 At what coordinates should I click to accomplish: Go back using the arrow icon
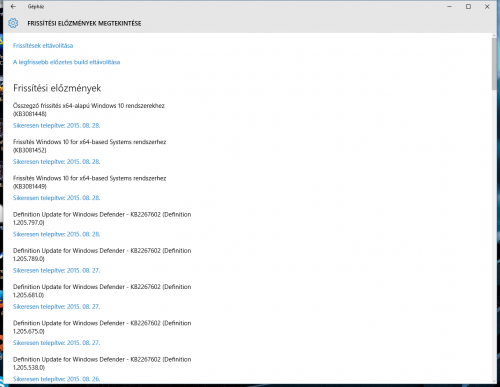13,6
